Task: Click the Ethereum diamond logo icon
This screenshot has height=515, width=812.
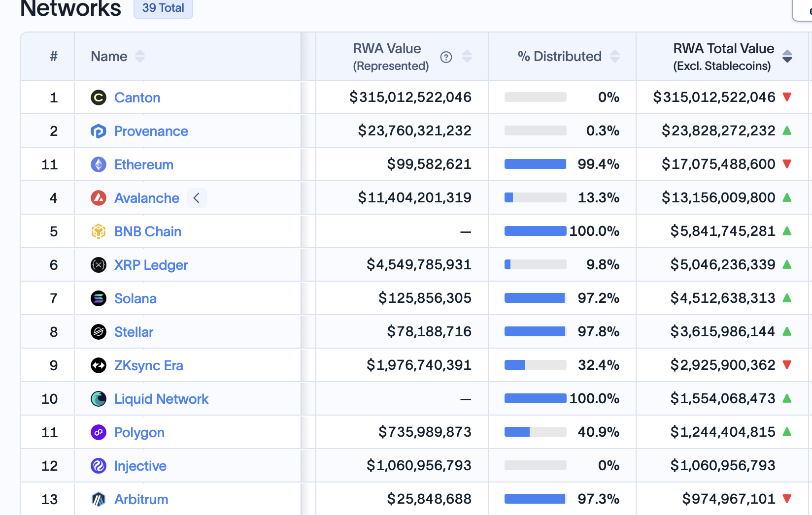Action: (x=99, y=164)
